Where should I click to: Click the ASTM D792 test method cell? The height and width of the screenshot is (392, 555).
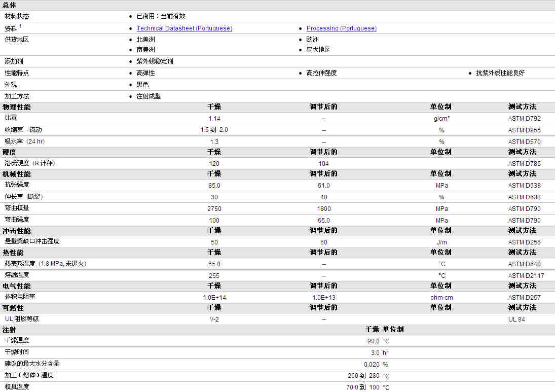[x=524, y=119]
